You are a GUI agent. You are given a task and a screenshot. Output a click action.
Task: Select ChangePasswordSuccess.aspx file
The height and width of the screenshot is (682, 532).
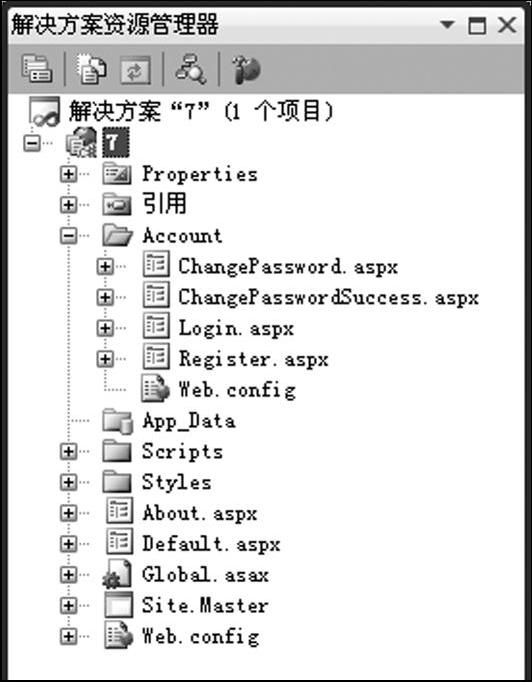[x=328, y=298]
